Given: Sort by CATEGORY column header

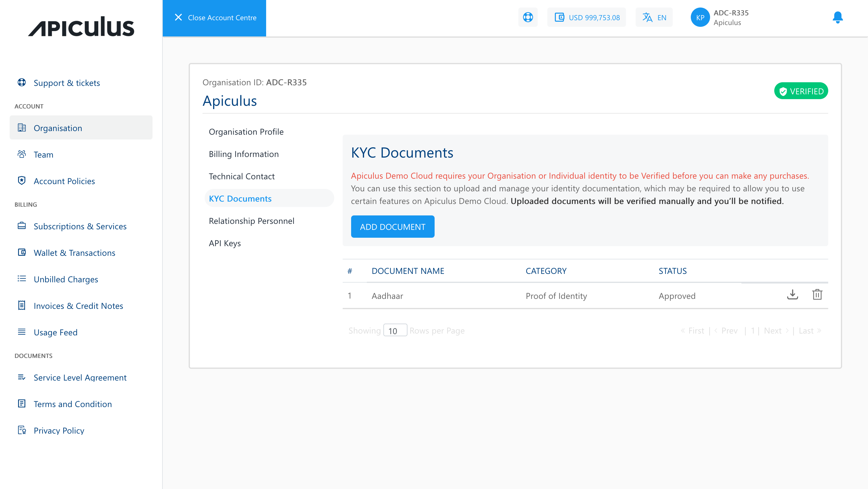Looking at the screenshot, I should point(546,271).
